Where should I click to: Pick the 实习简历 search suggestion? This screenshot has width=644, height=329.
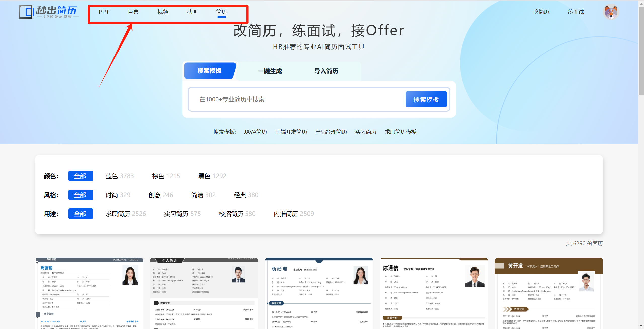[366, 132]
